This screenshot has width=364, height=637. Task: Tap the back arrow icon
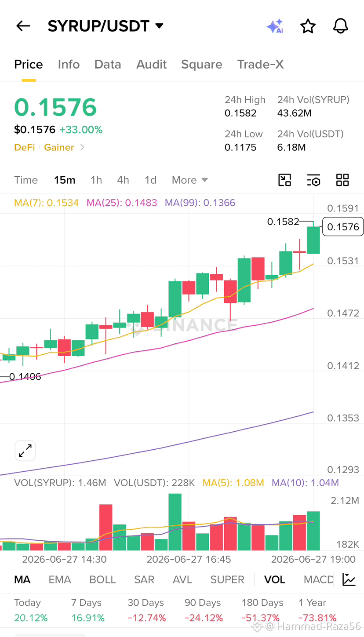(x=23, y=26)
